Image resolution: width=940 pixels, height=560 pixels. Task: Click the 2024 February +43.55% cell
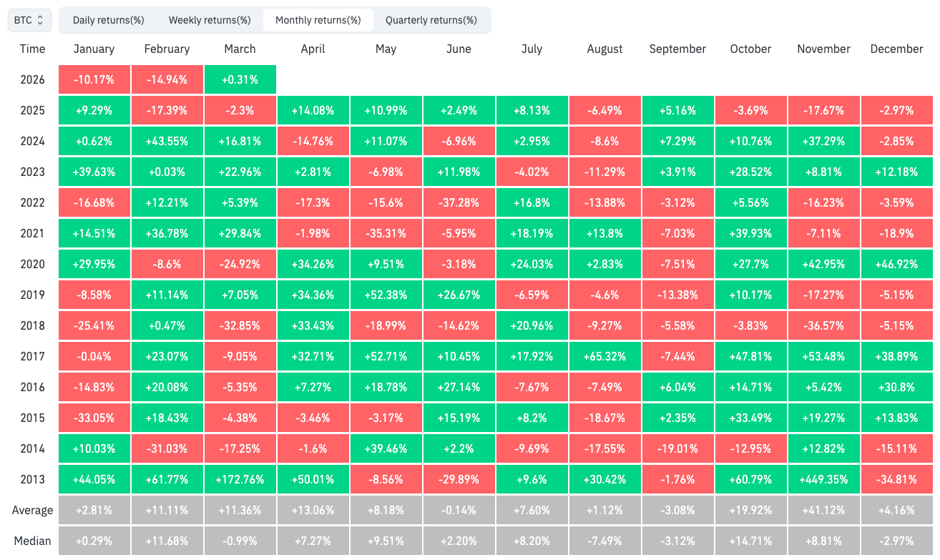167,141
